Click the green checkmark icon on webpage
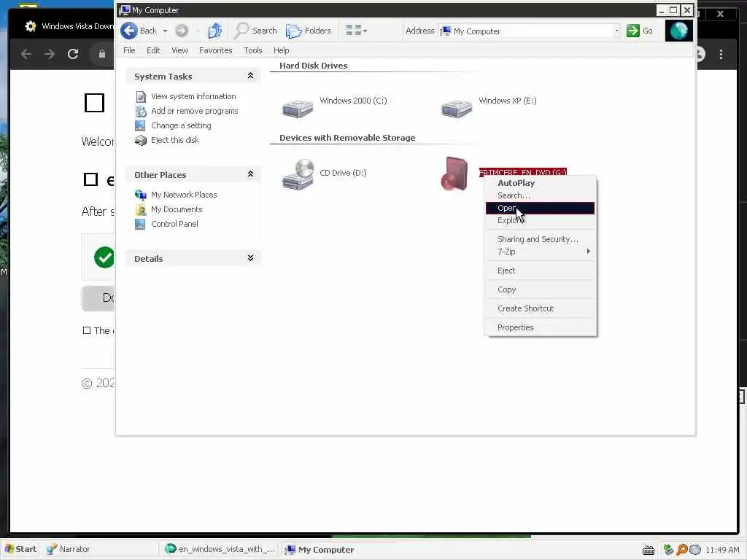 (104, 257)
